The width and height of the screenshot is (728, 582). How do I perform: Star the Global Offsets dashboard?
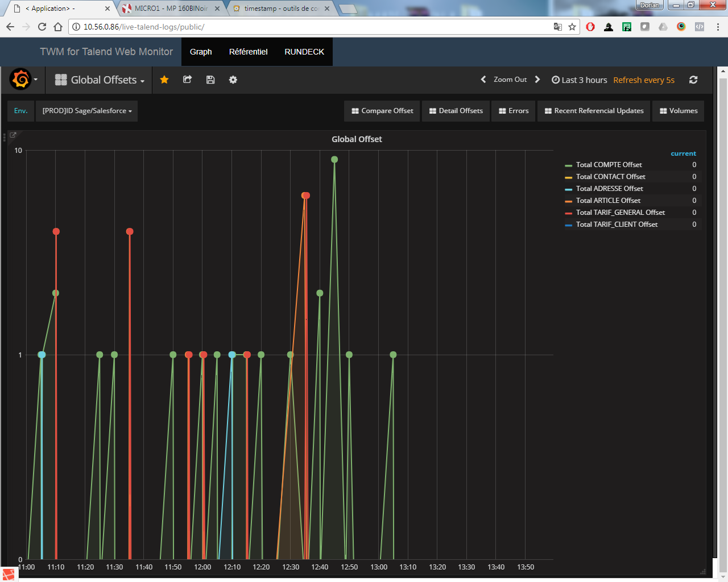[164, 80]
